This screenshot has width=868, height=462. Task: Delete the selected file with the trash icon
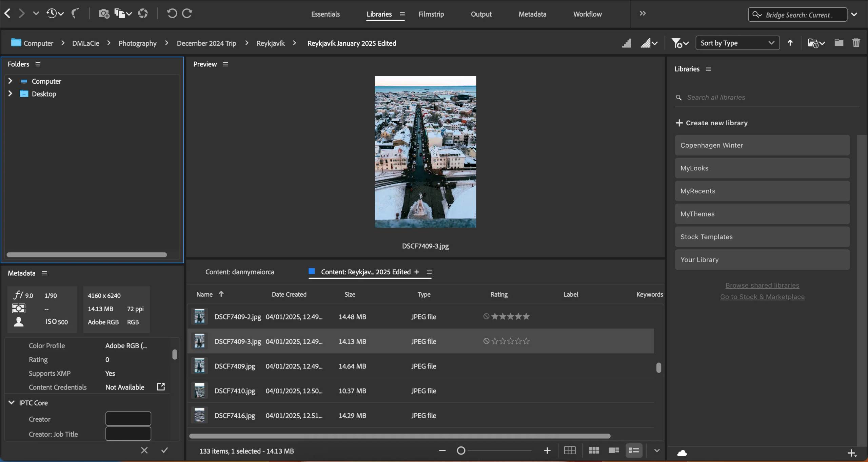point(856,43)
